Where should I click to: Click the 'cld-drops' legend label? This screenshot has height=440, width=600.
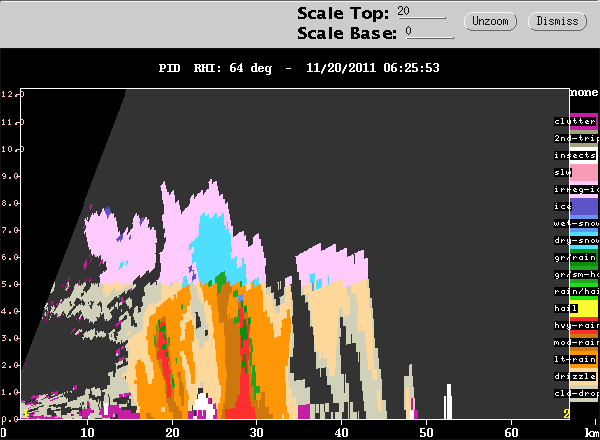click(x=576, y=393)
